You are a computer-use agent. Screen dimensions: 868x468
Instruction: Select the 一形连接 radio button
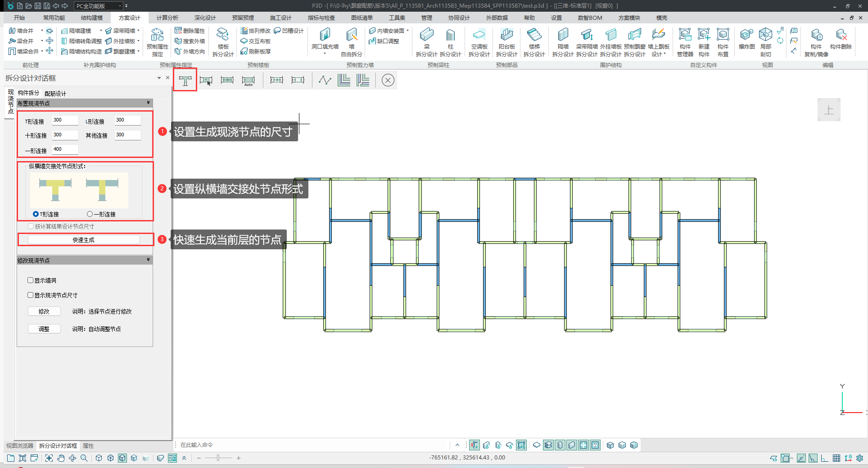pyautogui.click(x=90, y=214)
